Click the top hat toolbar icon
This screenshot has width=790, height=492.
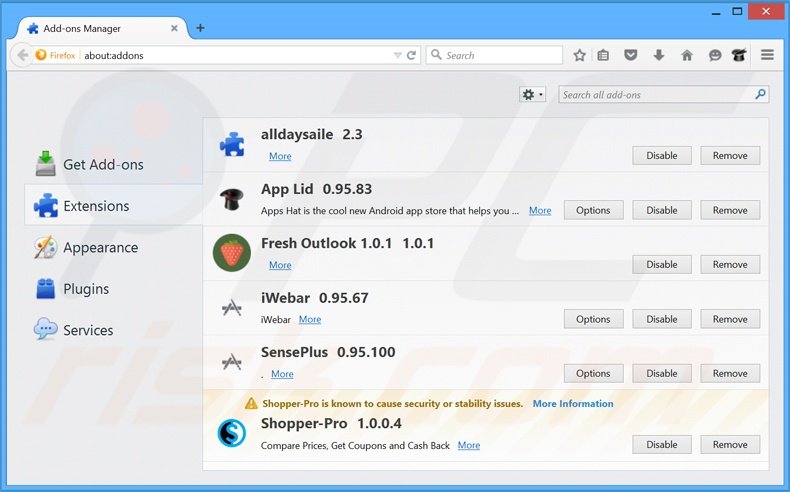click(x=739, y=55)
